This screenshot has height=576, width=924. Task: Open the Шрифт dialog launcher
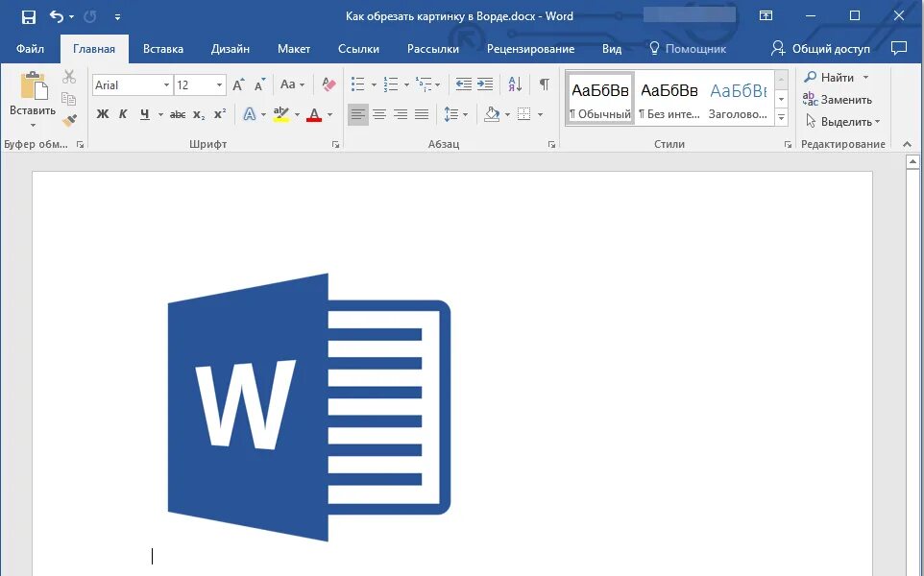335,144
